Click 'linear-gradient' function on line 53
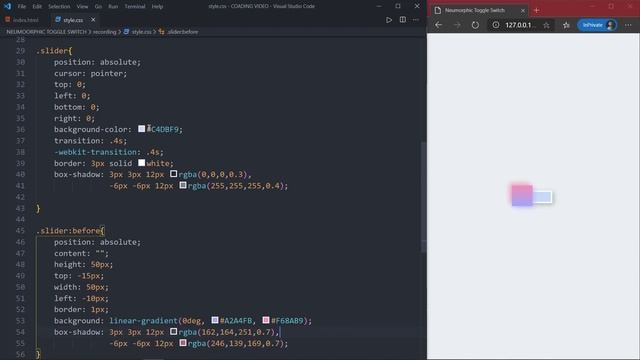Viewport: 640px width, 360px height. 143,321
